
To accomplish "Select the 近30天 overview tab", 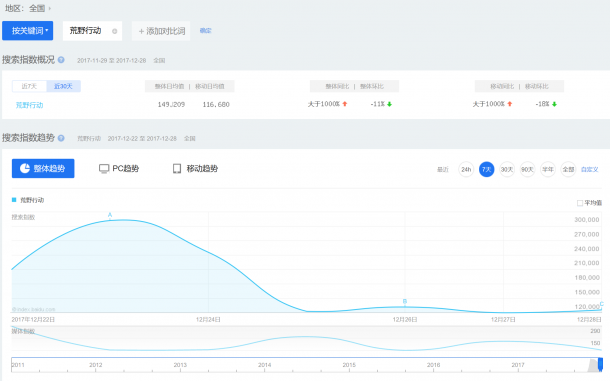I will [x=63, y=86].
